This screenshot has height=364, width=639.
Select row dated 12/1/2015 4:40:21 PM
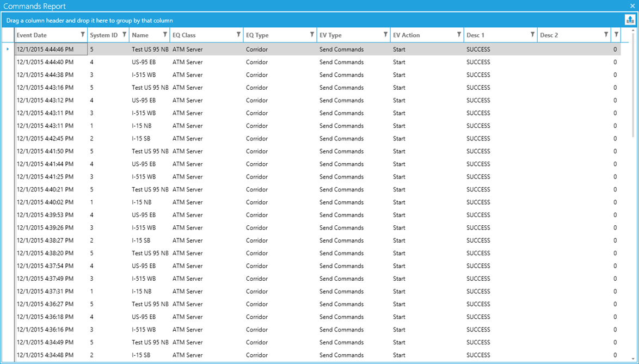click(x=317, y=189)
